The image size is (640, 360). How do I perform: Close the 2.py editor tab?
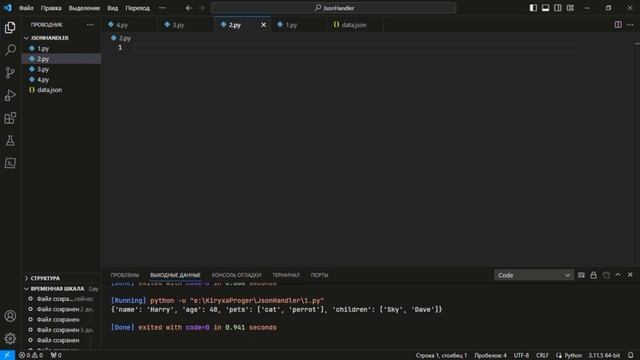point(263,25)
